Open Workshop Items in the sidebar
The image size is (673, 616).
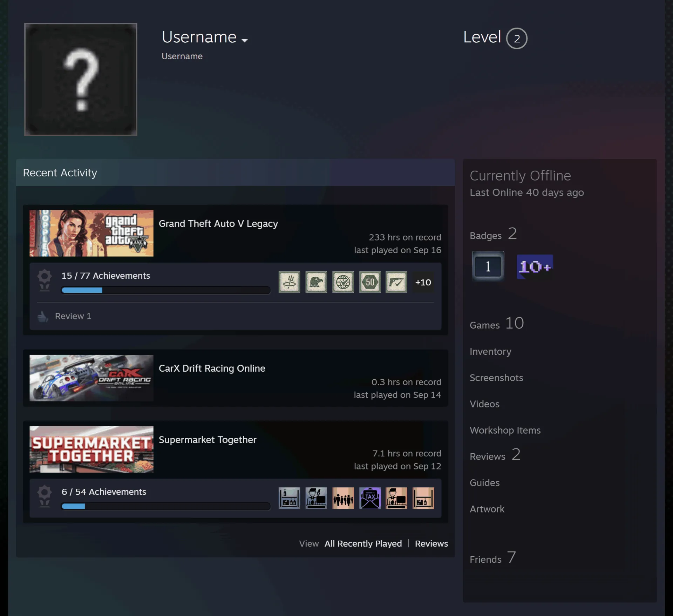coord(505,430)
